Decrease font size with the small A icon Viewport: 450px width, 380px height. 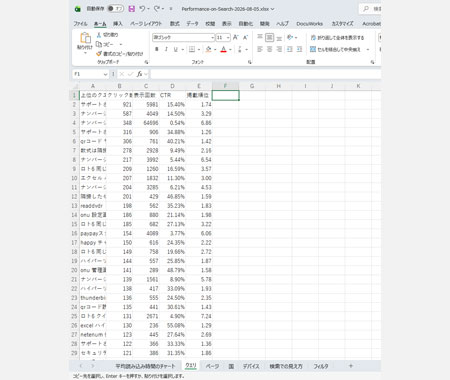point(245,37)
